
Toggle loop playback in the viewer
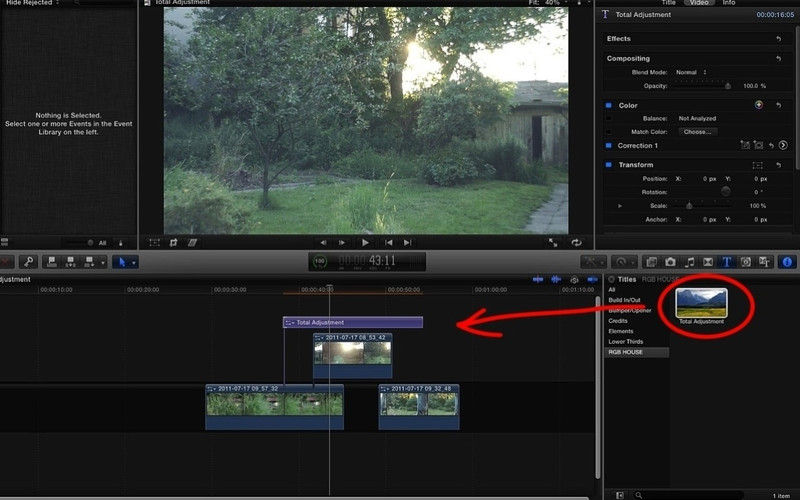point(577,243)
